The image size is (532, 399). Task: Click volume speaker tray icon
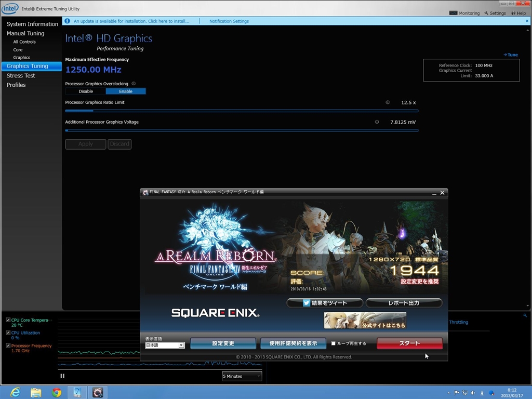coord(473,393)
